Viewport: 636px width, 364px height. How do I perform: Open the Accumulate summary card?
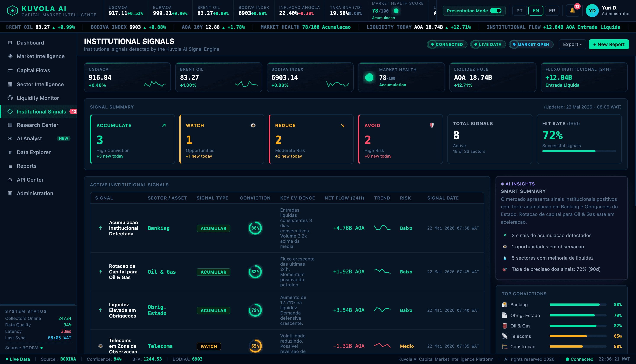(x=132, y=139)
